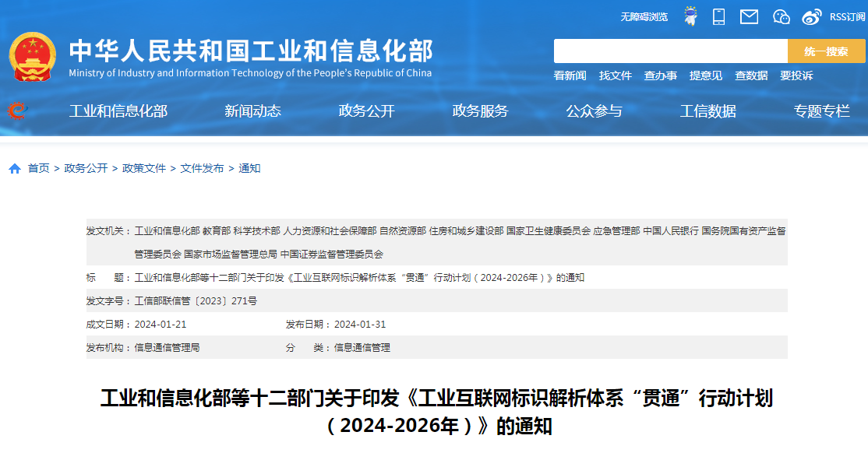The width and height of the screenshot is (868, 453).
Task: Click the red swirl icon in nav bar
Action: (x=17, y=111)
